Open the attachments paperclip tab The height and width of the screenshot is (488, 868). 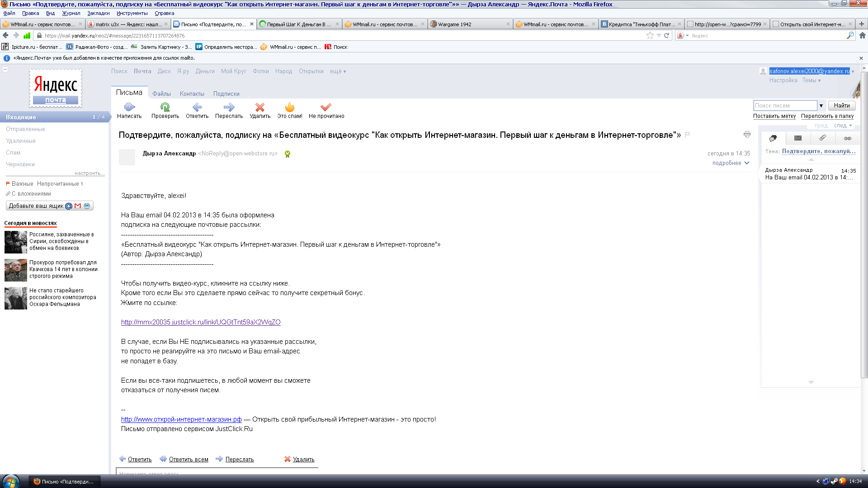pyautogui.click(x=822, y=138)
